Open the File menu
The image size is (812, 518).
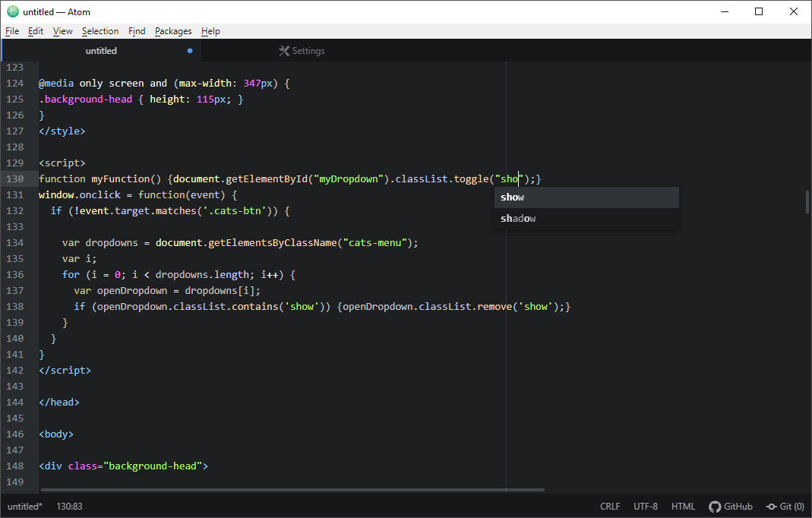(x=12, y=31)
